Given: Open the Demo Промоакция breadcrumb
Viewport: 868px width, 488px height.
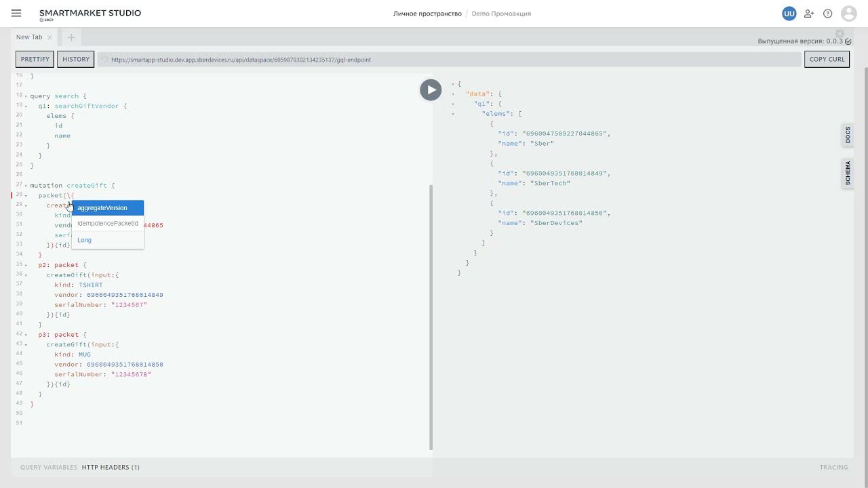Looking at the screenshot, I should click(501, 14).
